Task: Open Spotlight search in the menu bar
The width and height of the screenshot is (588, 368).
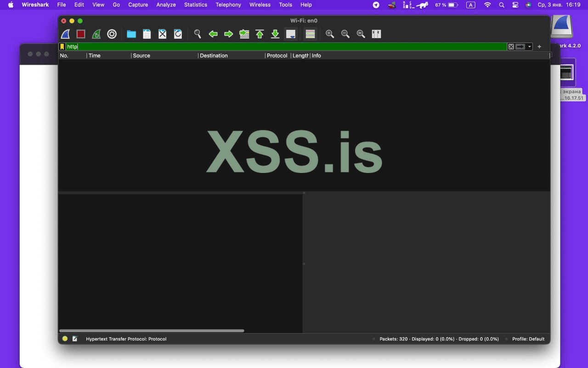Action: coord(502,5)
